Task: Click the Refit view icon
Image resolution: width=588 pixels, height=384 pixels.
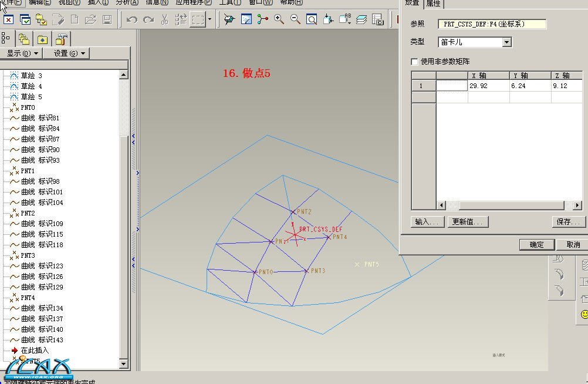Action: (x=312, y=19)
